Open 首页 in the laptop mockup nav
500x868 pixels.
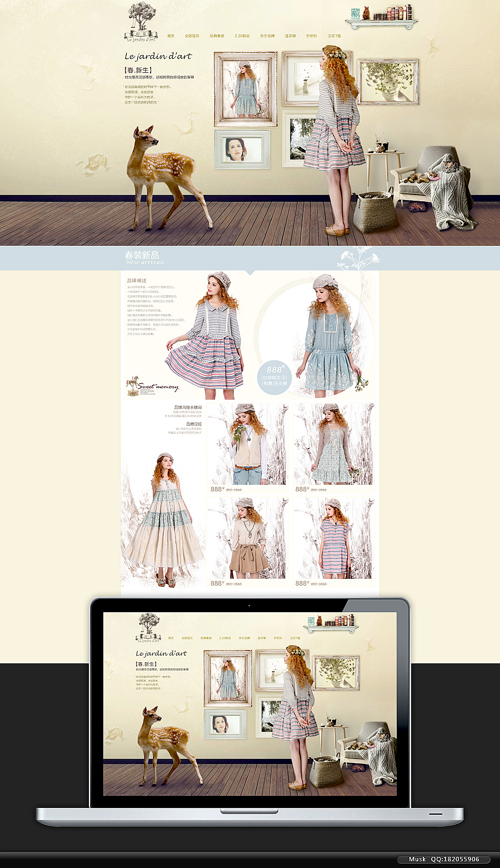coord(171,638)
